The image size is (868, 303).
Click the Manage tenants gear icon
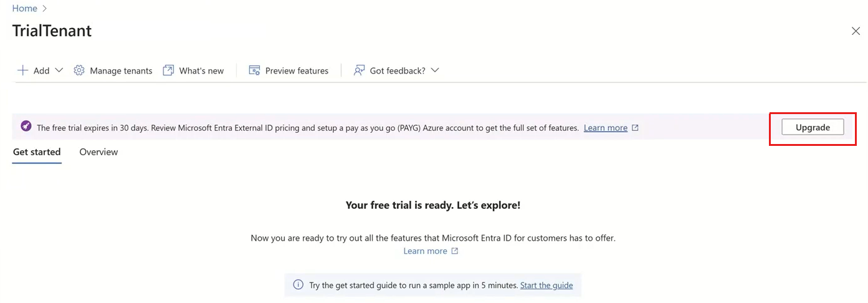(79, 70)
